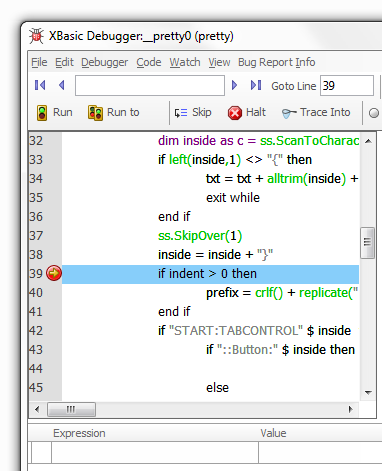The height and width of the screenshot is (471, 382).
Task: Click the horizontal scrollbar thumb
Action: pos(71,409)
